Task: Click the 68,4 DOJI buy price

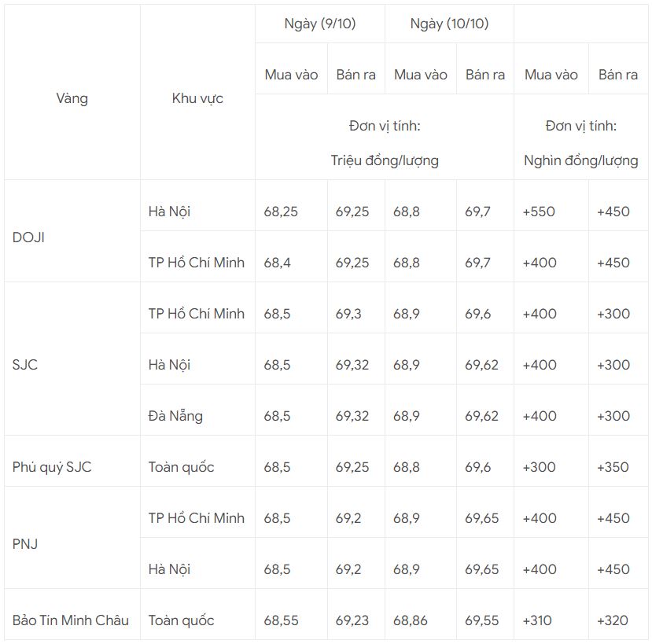Action: pyautogui.click(x=277, y=263)
